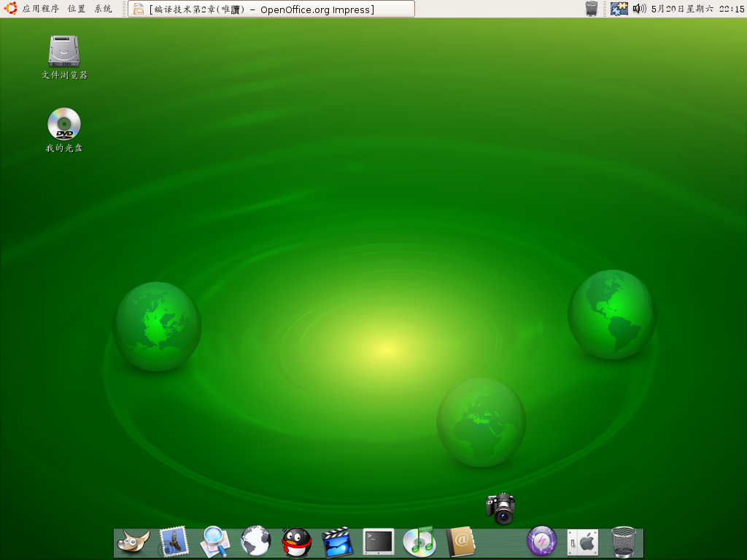747x560 pixels.
Task: Open the volume control speaker icon
Action: (x=639, y=9)
